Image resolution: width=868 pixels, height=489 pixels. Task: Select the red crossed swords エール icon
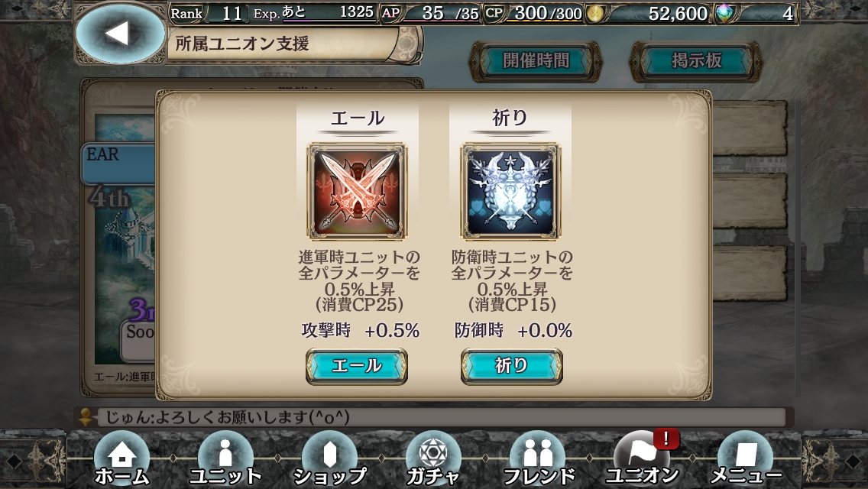point(357,191)
